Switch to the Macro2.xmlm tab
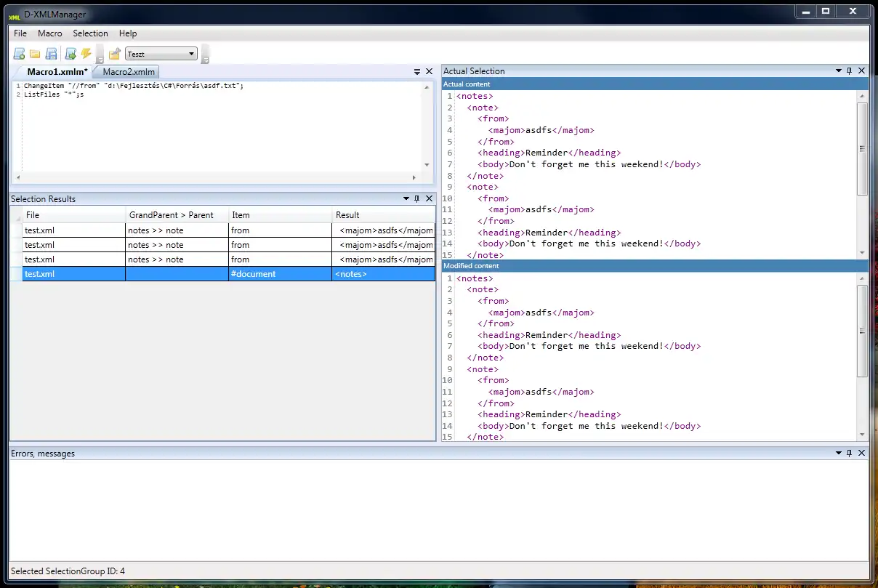The width and height of the screenshot is (878, 588). pyautogui.click(x=129, y=72)
